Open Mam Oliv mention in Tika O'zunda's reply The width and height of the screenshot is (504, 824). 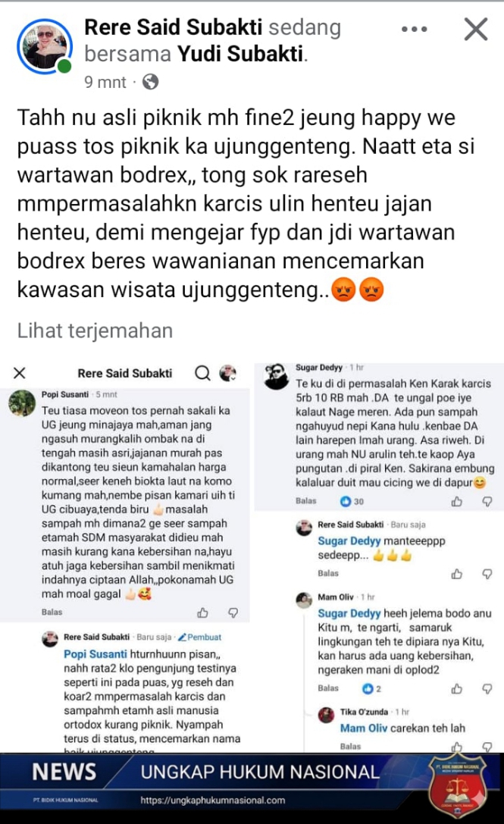364,728
